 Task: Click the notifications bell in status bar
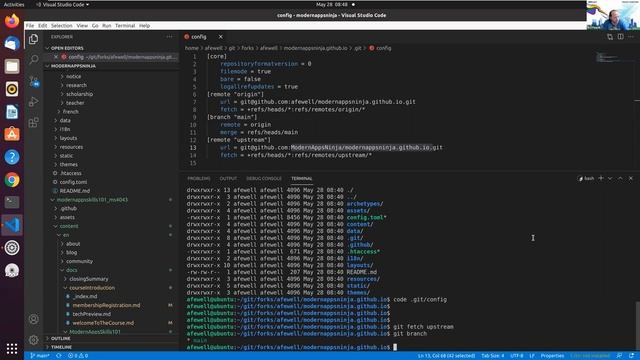[x=632, y=356]
